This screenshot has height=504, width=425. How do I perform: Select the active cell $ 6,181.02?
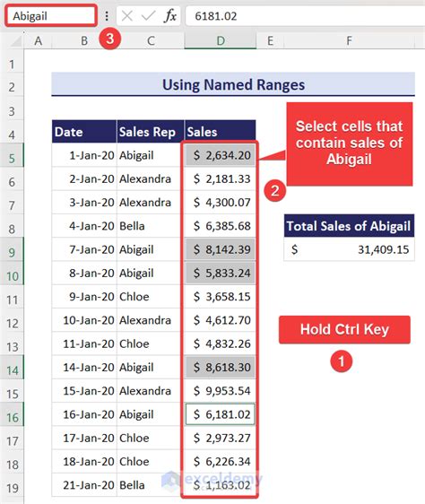pos(221,414)
